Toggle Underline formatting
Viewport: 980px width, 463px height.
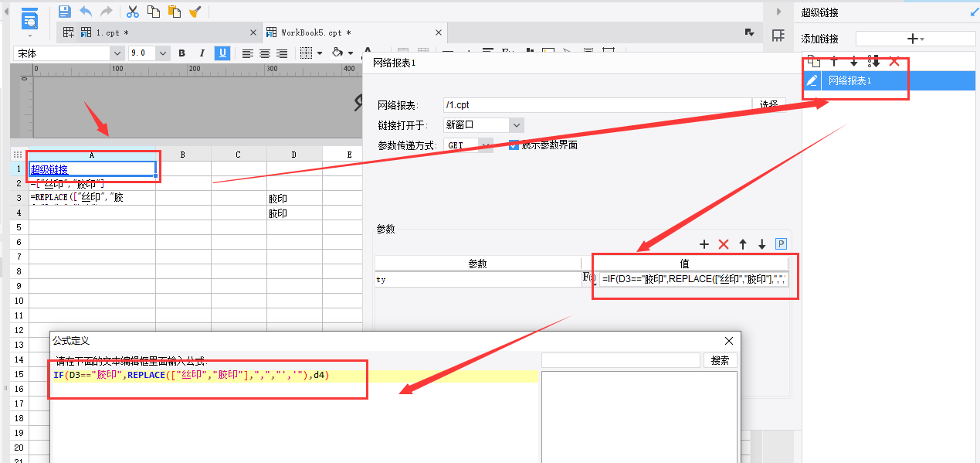[x=222, y=53]
